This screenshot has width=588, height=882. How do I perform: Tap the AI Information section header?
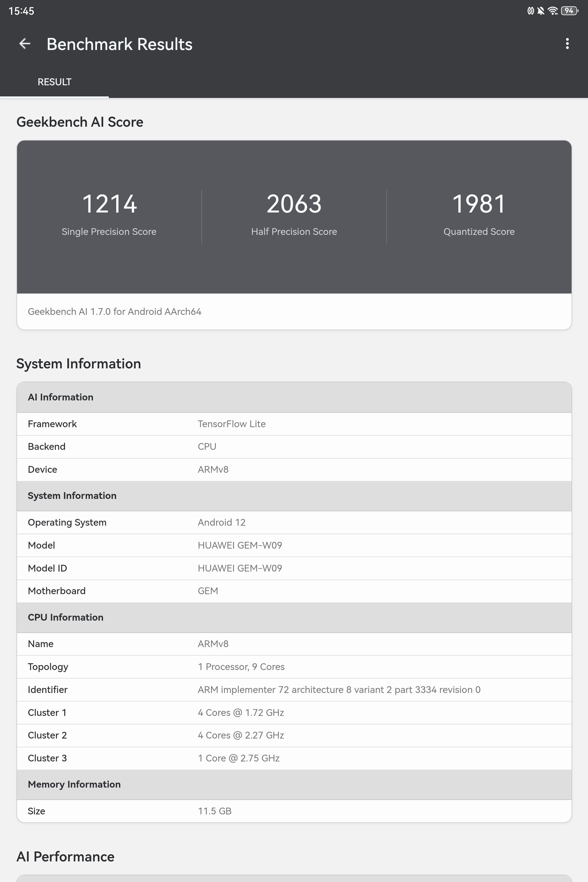(x=294, y=397)
